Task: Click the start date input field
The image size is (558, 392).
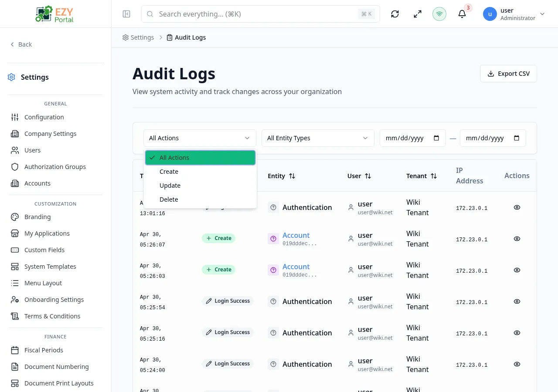Action: [412, 138]
